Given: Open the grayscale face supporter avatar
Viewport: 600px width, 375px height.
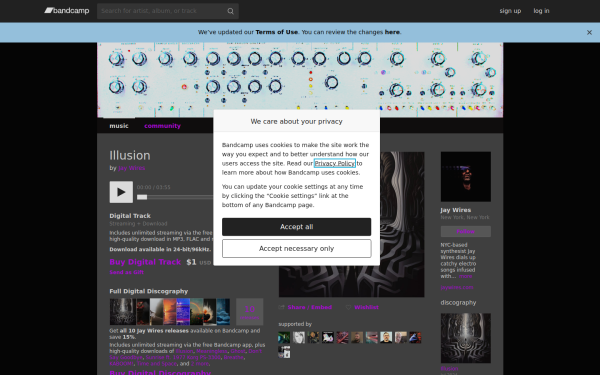Looking at the screenshot, I should 298,338.
